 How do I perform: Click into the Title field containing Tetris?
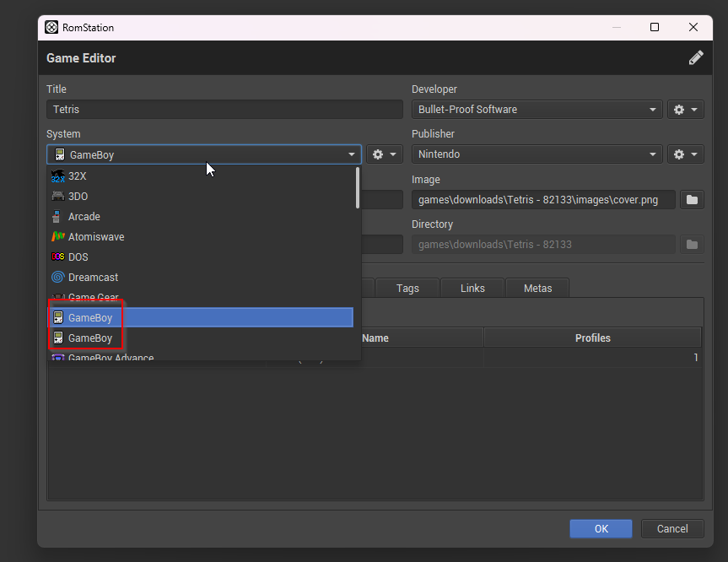point(224,110)
